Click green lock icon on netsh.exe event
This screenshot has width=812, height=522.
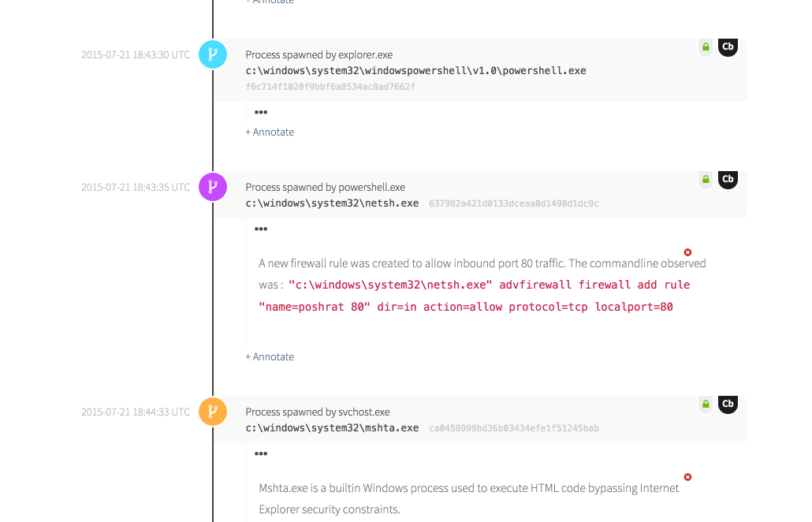(706, 180)
